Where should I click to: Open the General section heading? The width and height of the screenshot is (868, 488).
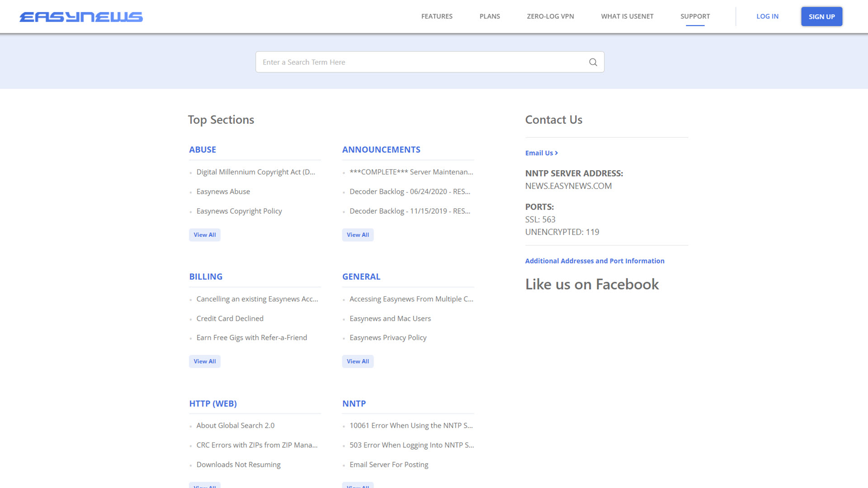point(361,277)
